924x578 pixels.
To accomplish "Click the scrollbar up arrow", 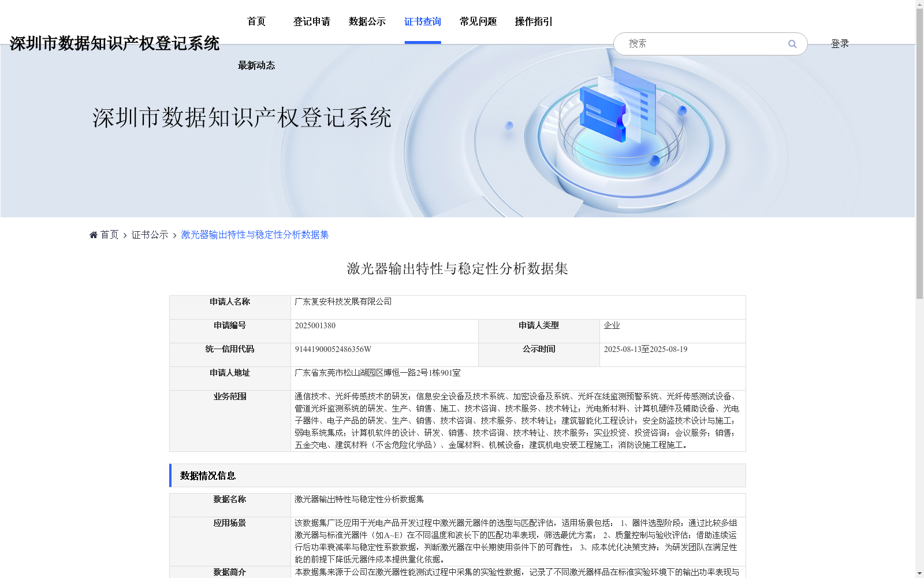I will click(919, 4).
